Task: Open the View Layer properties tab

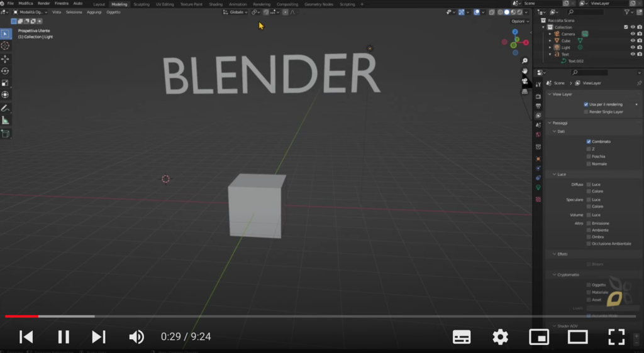Action: 538,116
